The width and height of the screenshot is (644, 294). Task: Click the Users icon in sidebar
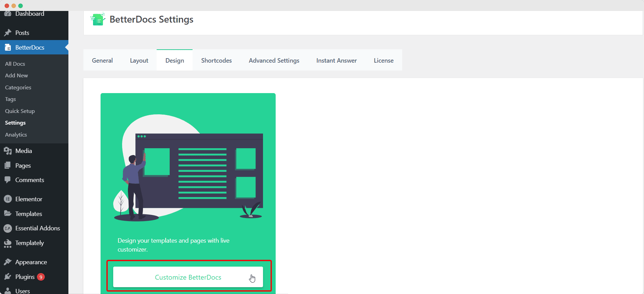tap(8, 291)
